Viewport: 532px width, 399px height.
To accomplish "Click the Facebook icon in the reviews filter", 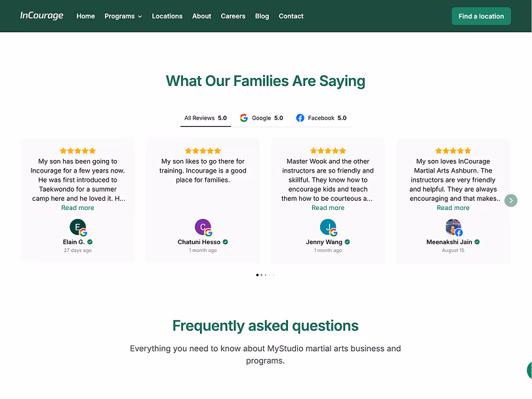I will click(301, 118).
